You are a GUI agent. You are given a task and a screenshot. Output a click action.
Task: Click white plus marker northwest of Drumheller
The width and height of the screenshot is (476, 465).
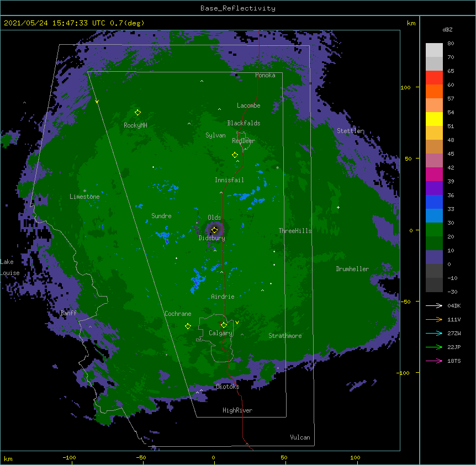pyautogui.click(x=338, y=207)
